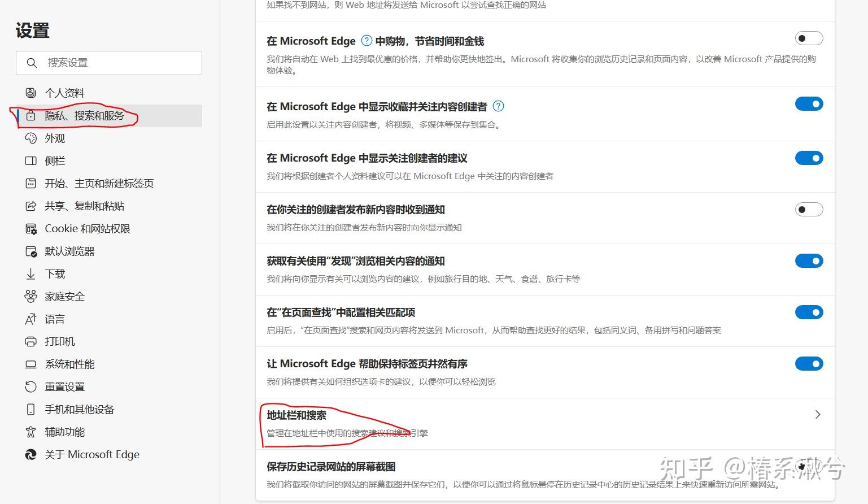Open 家庭安全 settings page
The height and width of the screenshot is (504, 868).
109,296
